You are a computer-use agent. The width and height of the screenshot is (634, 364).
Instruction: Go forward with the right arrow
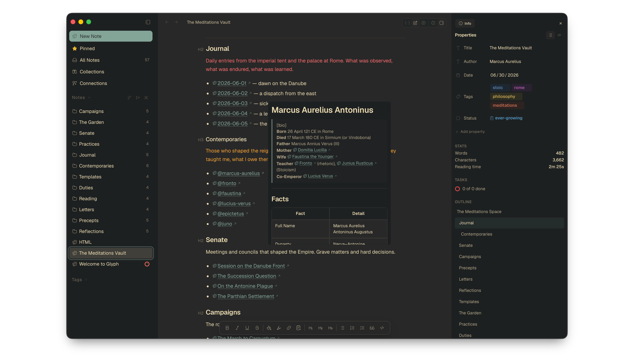pos(176,22)
